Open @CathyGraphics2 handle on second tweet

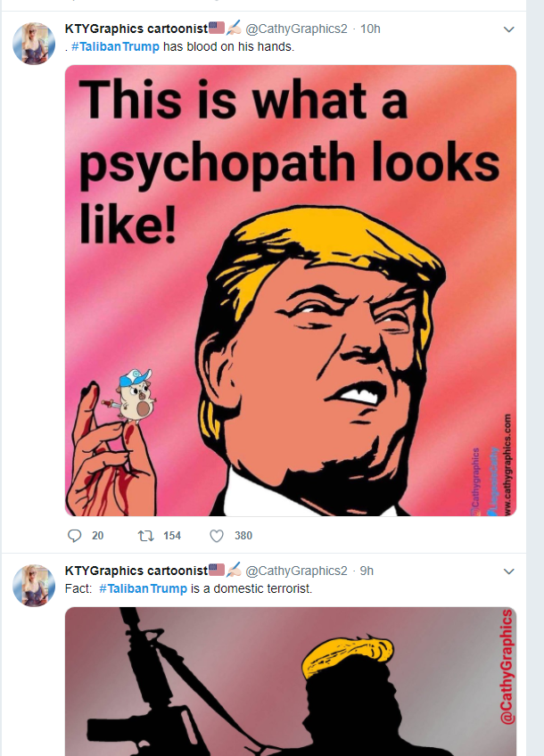(296, 571)
